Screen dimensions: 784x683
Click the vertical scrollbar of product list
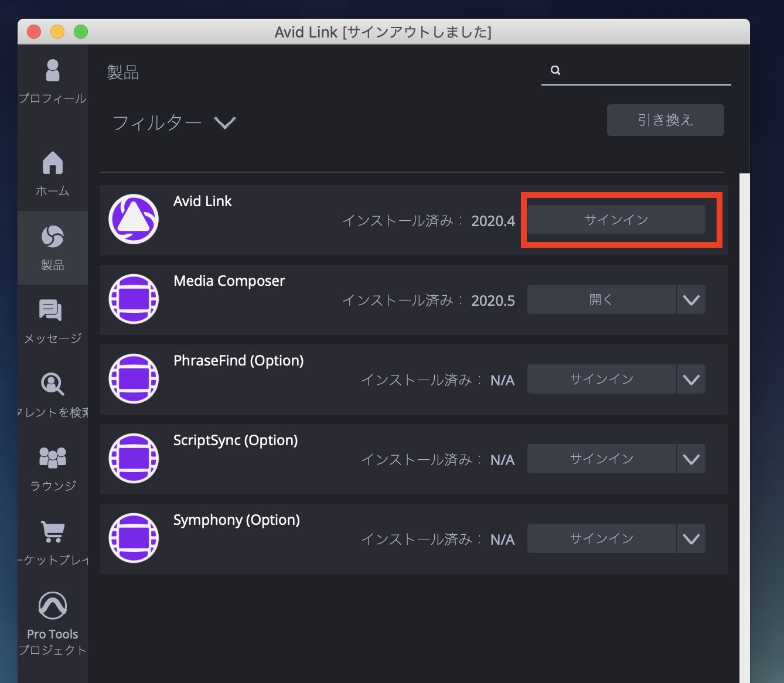[745, 428]
